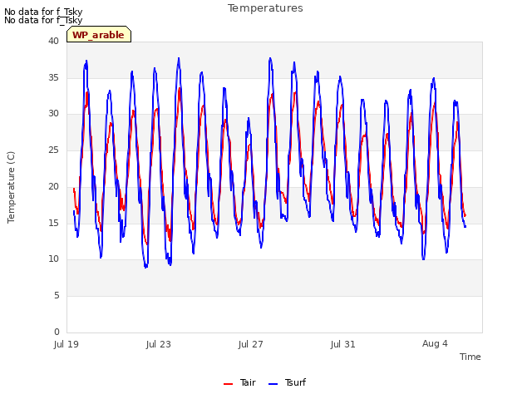Click the 15 y-axis tick label

(x=53, y=223)
